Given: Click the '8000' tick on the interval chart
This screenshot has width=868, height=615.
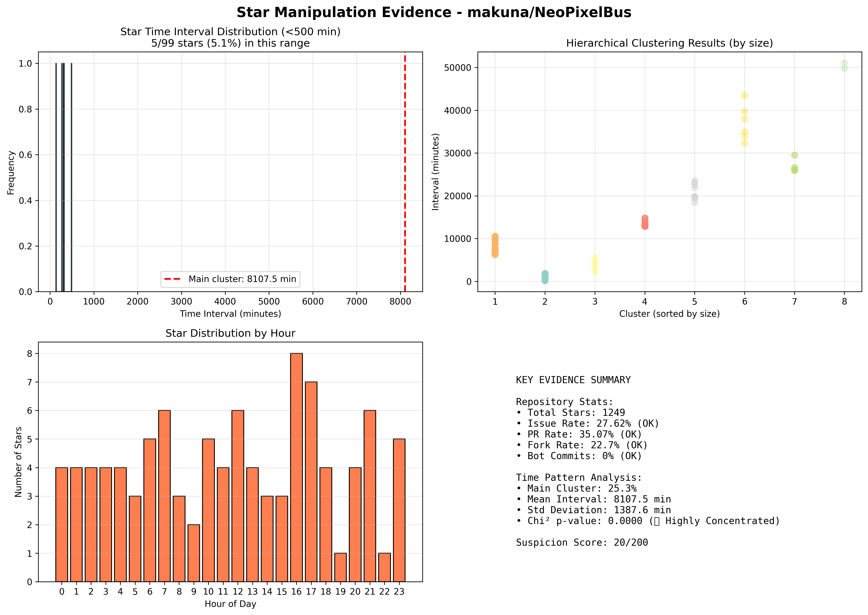Looking at the screenshot, I should tap(400, 301).
